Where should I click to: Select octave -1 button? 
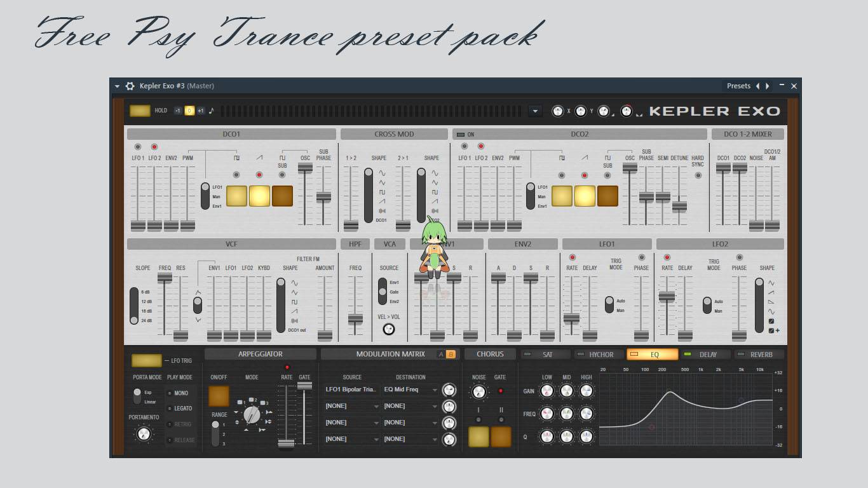(x=178, y=111)
